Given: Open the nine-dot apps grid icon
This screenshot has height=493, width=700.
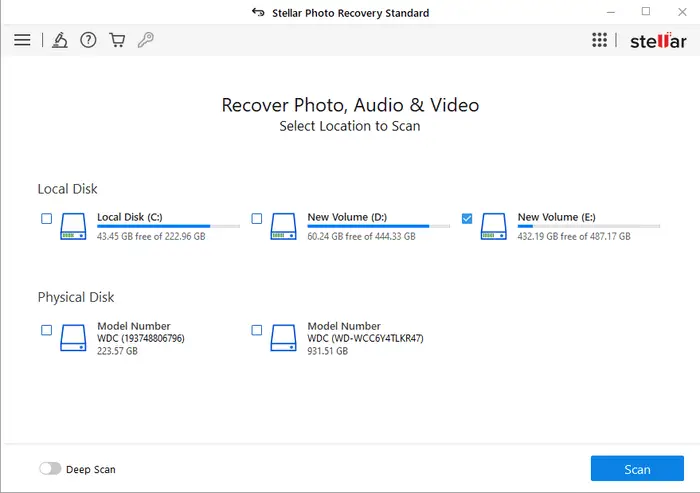Looking at the screenshot, I should pyautogui.click(x=599, y=40).
